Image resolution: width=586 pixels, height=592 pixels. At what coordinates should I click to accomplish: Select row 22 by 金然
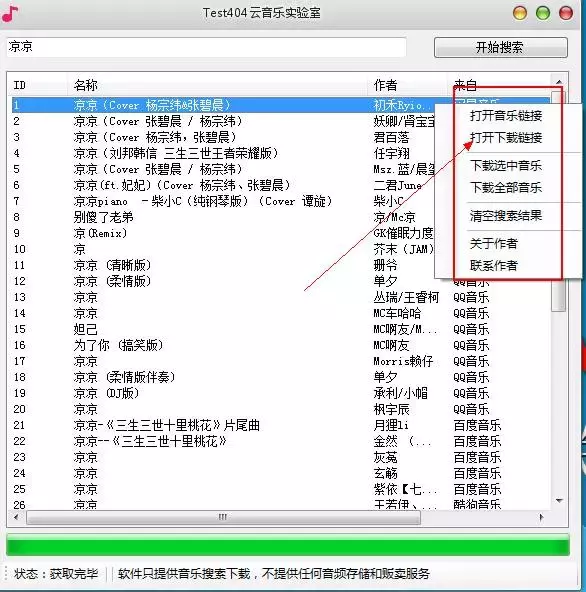click(x=281, y=441)
